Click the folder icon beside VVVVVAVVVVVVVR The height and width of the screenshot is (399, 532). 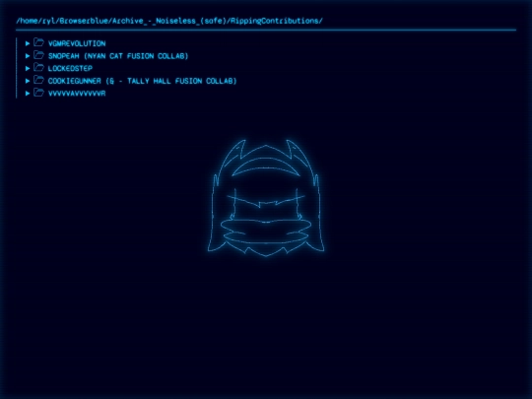[x=39, y=93]
